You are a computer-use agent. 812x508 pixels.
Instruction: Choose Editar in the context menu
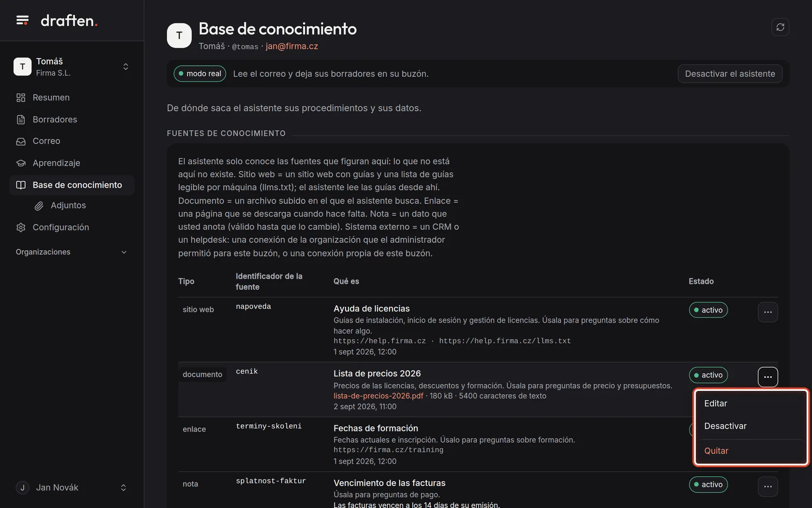(x=751, y=403)
